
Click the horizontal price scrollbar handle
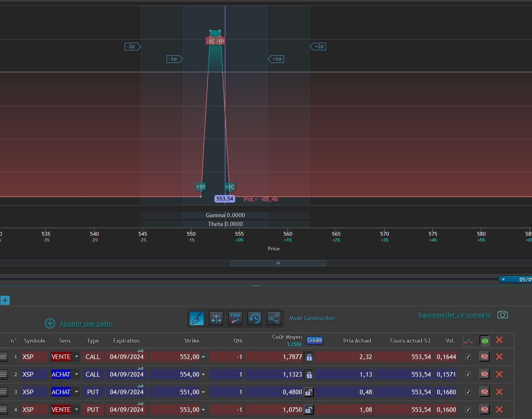(x=278, y=263)
